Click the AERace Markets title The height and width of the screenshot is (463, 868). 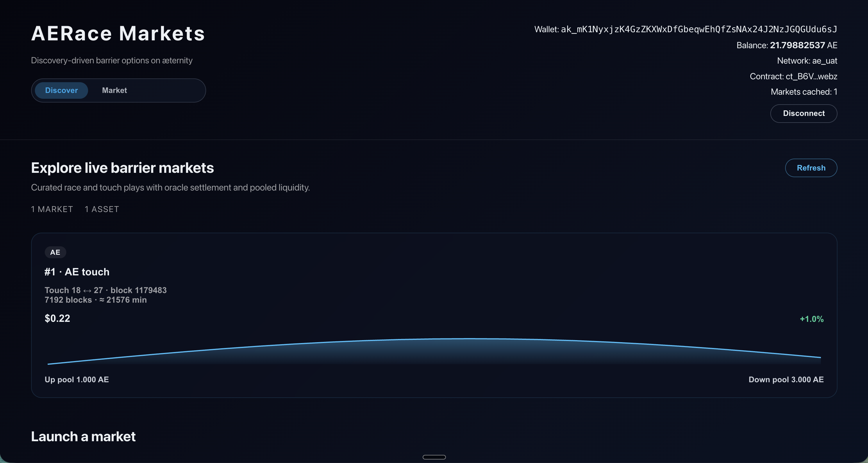118,33
